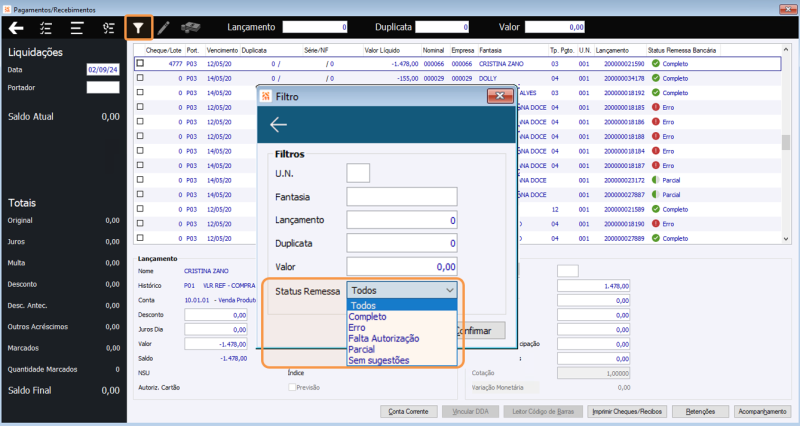The image size is (800, 426).
Task: Click the green Completo icon for lançamento 200000021590
Action: click(x=656, y=64)
